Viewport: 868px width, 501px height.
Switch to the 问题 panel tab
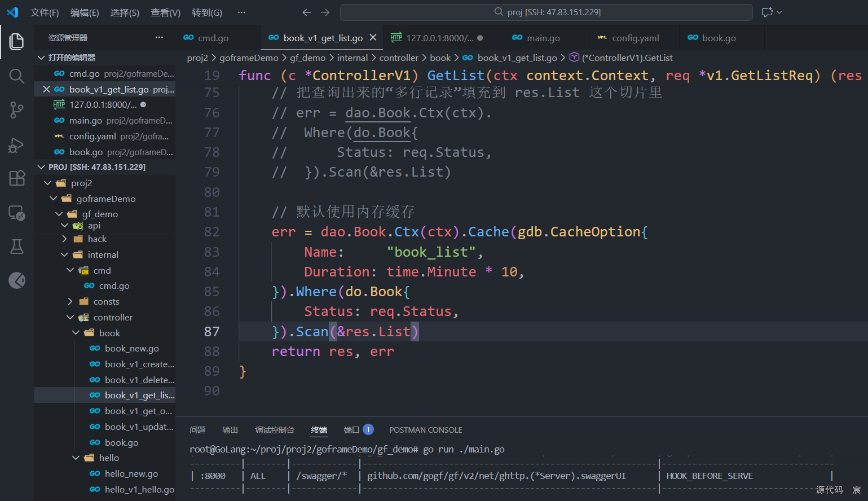(197, 430)
